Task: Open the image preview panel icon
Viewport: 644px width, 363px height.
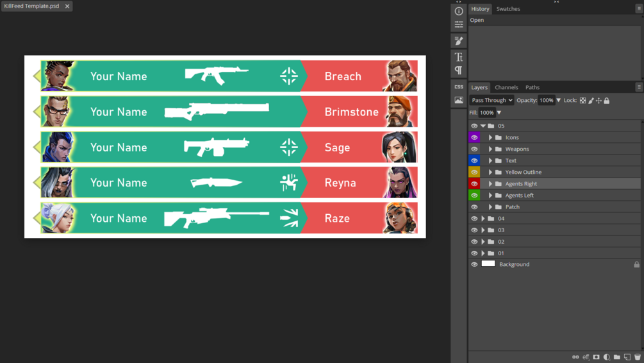Action: pyautogui.click(x=459, y=100)
